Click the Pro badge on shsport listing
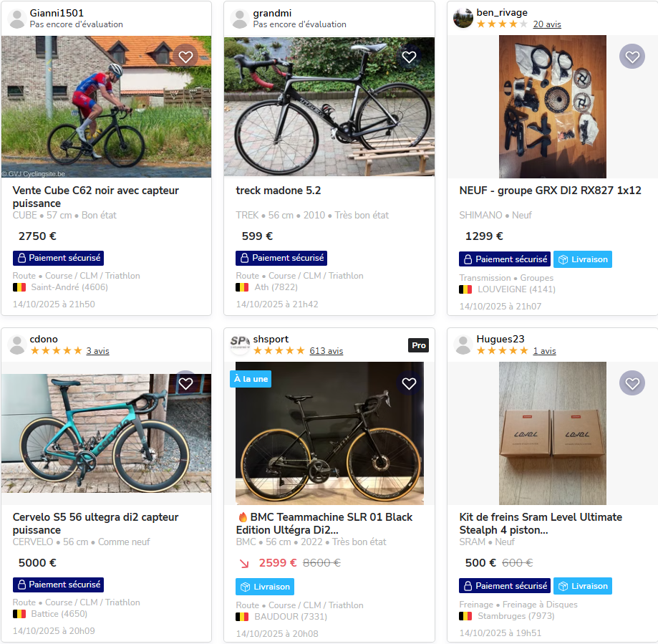The image size is (658, 644). pyautogui.click(x=419, y=345)
